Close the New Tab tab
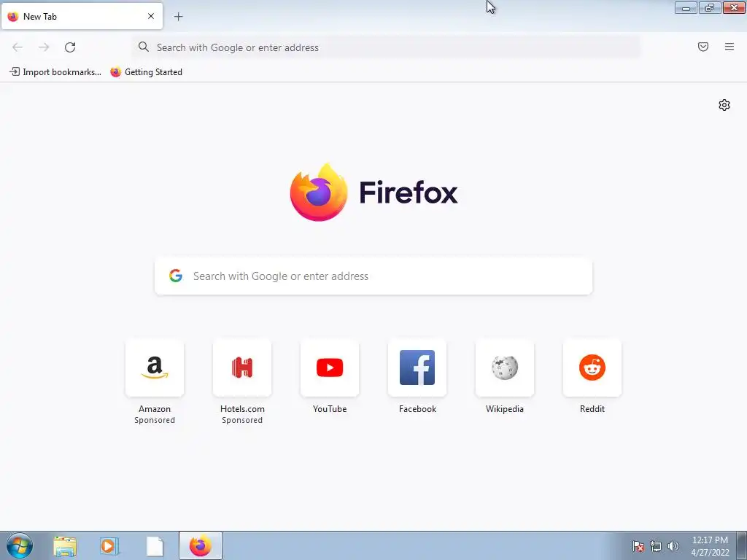The width and height of the screenshot is (747, 560). pos(151,16)
